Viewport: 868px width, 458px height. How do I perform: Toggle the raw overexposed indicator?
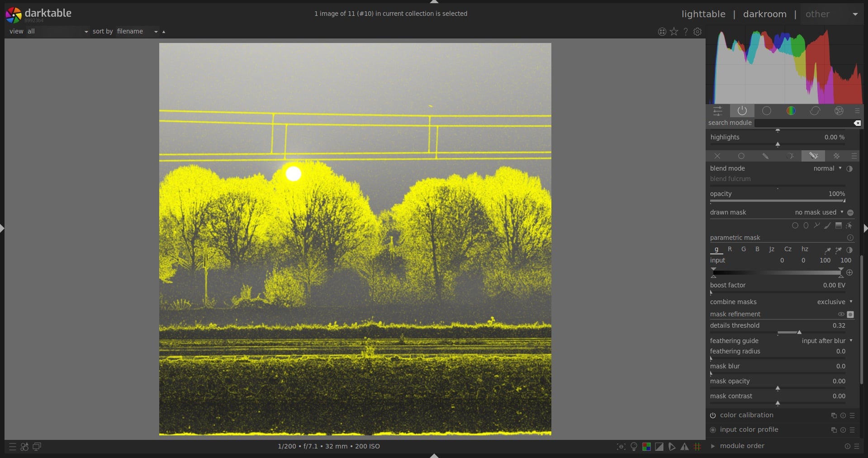pos(646,447)
